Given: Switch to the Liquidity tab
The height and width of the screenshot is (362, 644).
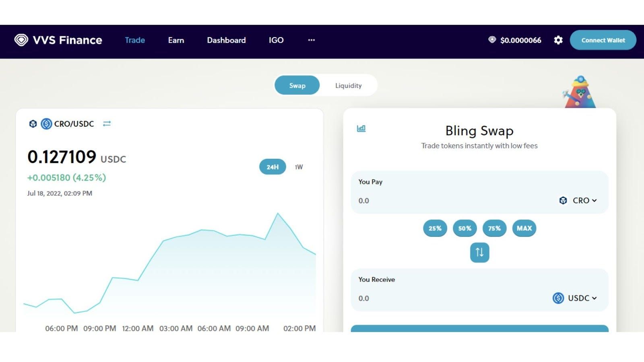Looking at the screenshot, I should pos(349,85).
